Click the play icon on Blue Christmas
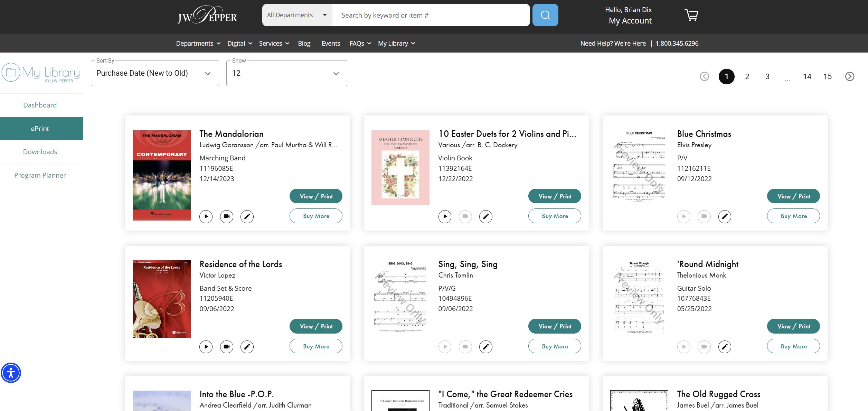This screenshot has height=411, width=868. (683, 216)
